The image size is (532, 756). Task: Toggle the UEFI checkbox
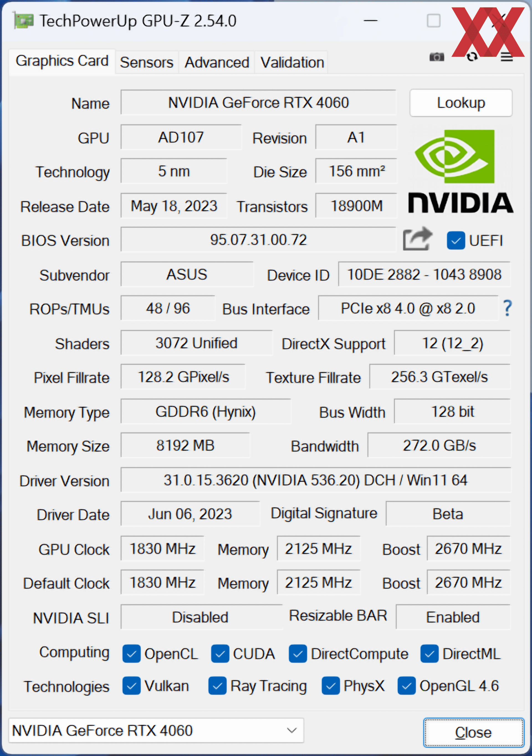pyautogui.click(x=456, y=241)
